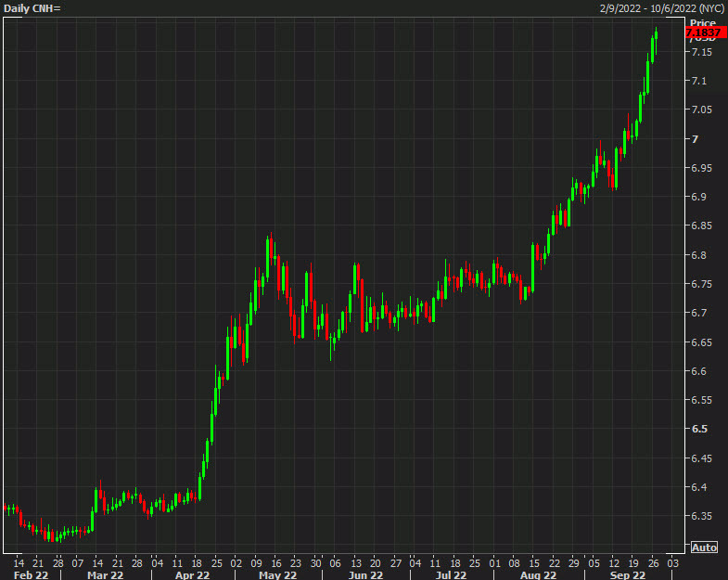Click the Aug 22 month label
728x580 pixels.
pyautogui.click(x=538, y=574)
